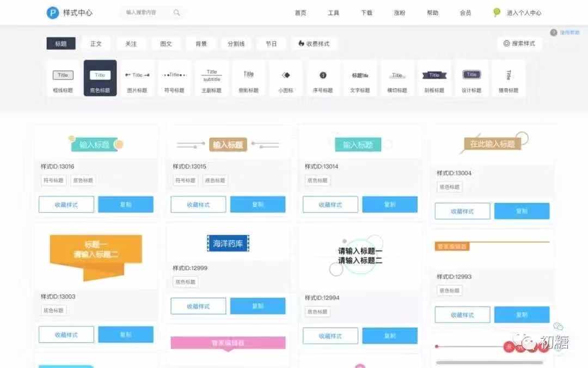Pick the 序号标题 numbered title icon

(x=322, y=76)
